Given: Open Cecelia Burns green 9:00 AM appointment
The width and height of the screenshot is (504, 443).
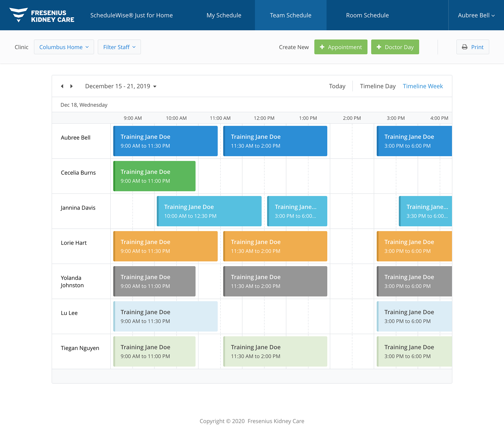Looking at the screenshot, I should (154, 176).
